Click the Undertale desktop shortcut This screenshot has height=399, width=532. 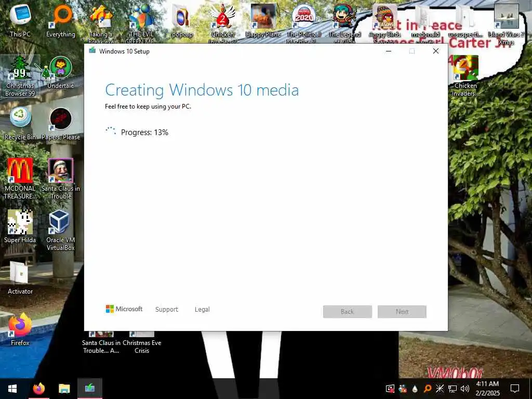click(61, 73)
